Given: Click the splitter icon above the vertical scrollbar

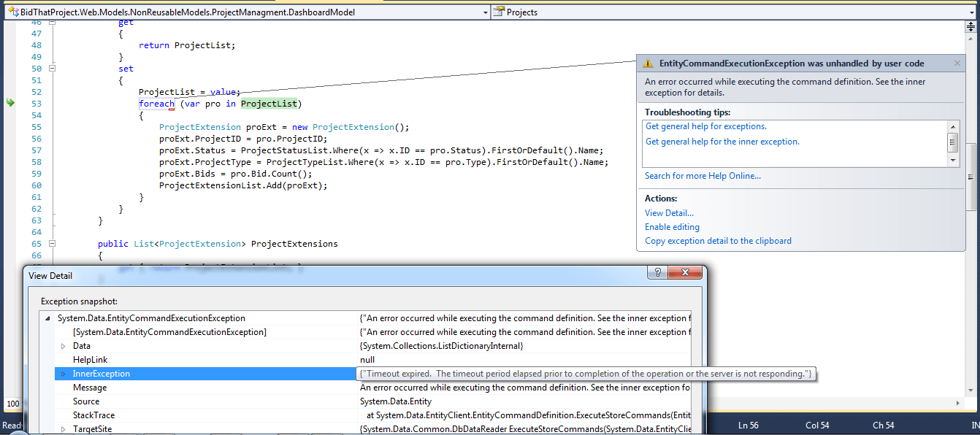Looking at the screenshot, I should tap(971, 26).
